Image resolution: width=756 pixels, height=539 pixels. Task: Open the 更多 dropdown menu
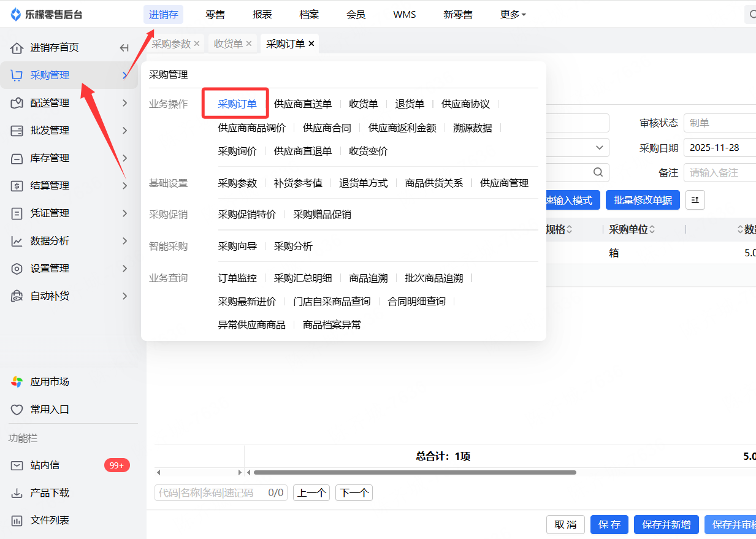pos(513,14)
